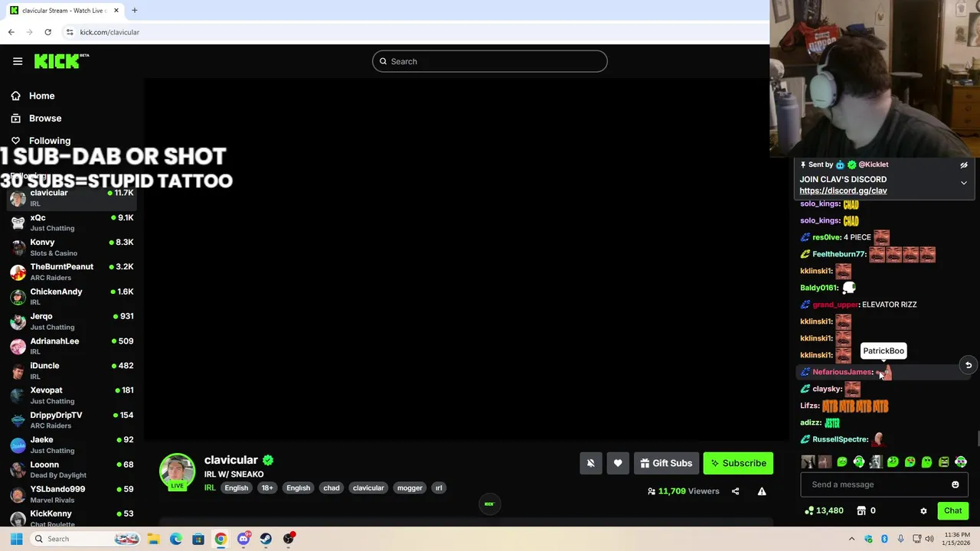Image resolution: width=980 pixels, height=551 pixels.
Task: Click the browser back arrow
Action: point(11,32)
